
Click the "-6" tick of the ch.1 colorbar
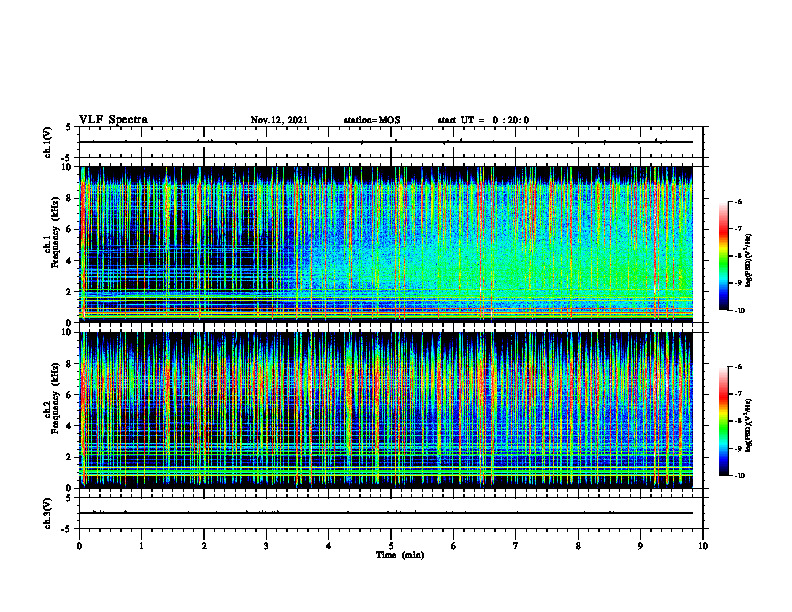pos(738,202)
